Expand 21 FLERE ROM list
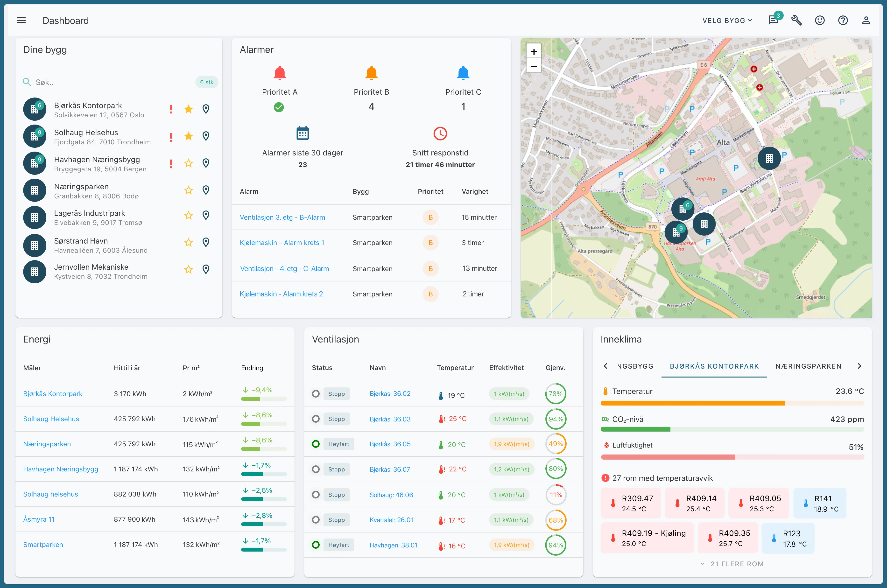The width and height of the screenshot is (887, 588). click(x=732, y=564)
